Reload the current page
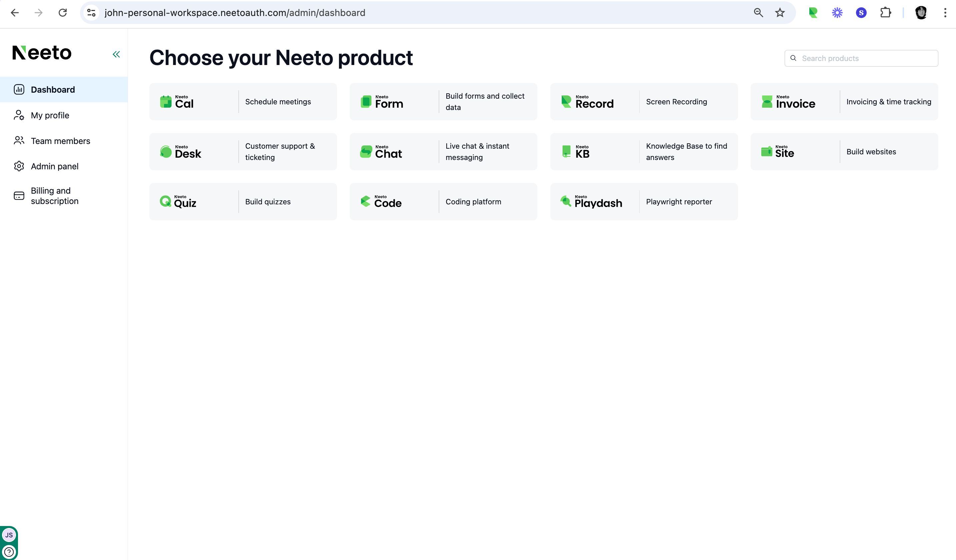The height and width of the screenshot is (560, 956). click(63, 13)
